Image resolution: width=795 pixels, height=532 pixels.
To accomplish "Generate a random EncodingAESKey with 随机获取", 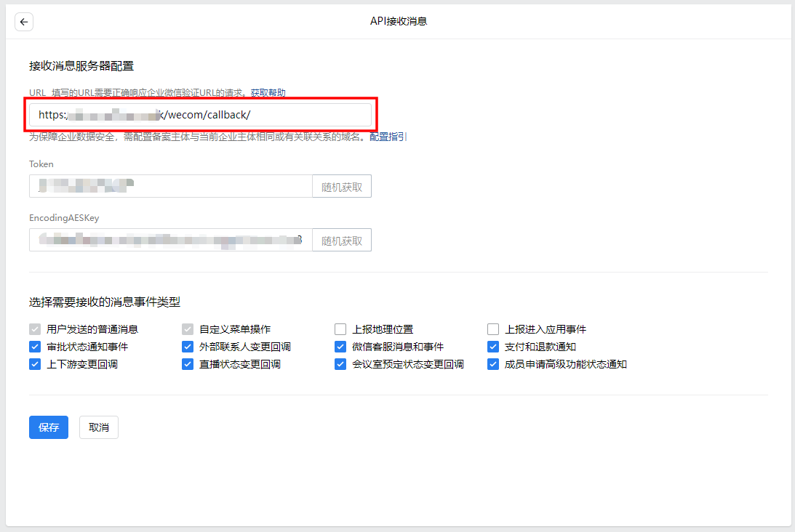I will click(342, 240).
